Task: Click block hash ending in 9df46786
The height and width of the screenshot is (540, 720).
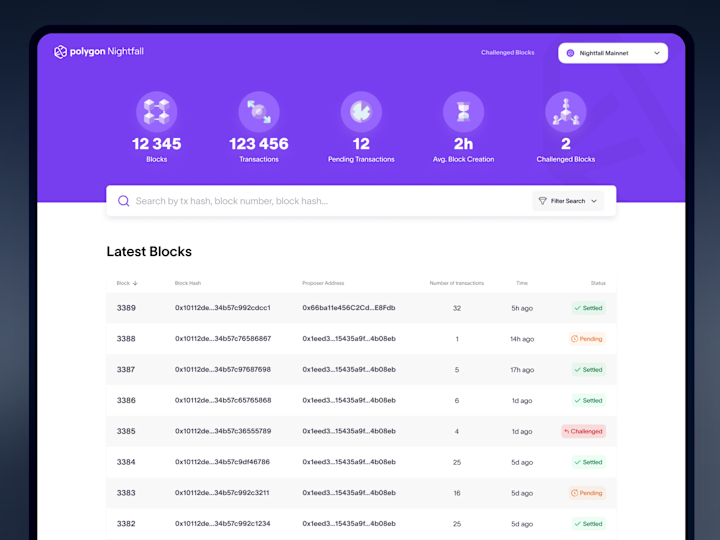Action: click(222, 461)
